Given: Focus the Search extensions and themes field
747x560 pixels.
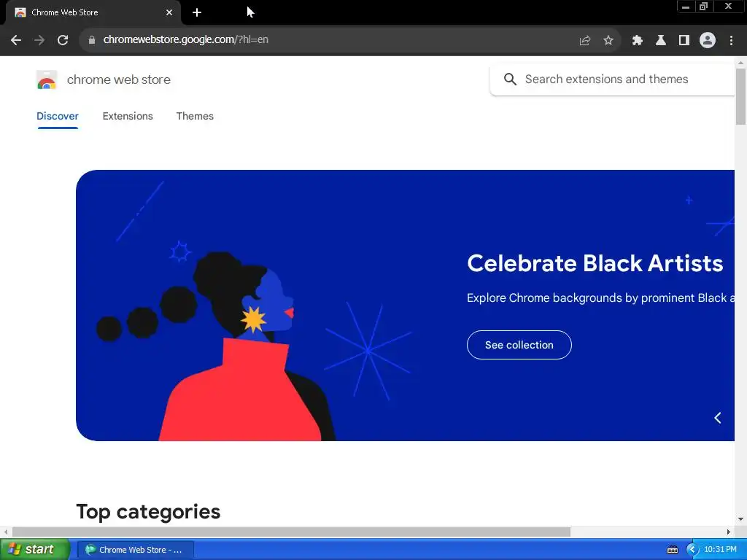Looking at the screenshot, I should point(613,79).
